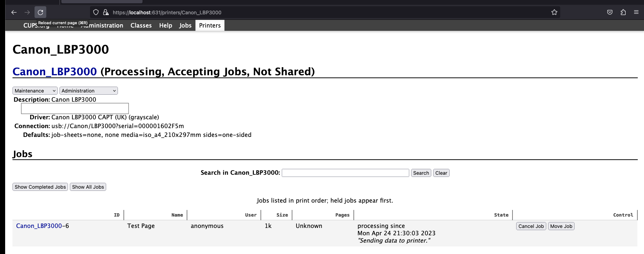Click the shield tracking protection icon
The image size is (644, 254).
coord(96,12)
